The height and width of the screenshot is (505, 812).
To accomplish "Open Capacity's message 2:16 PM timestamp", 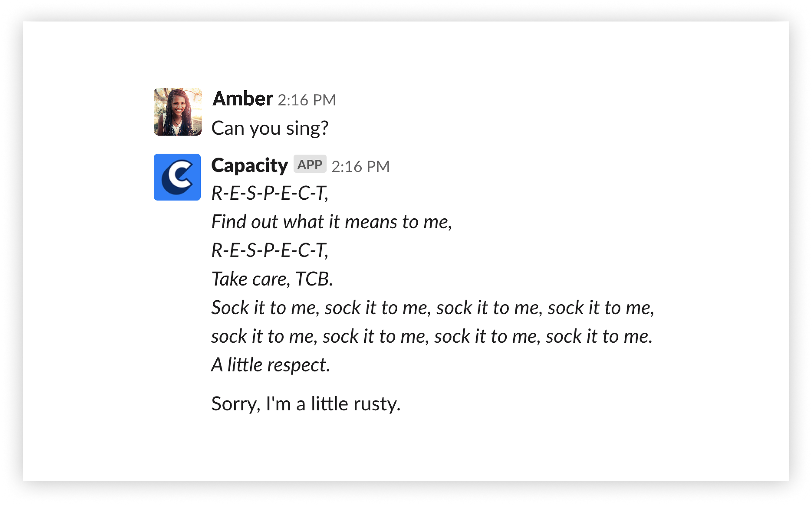I will coord(360,166).
